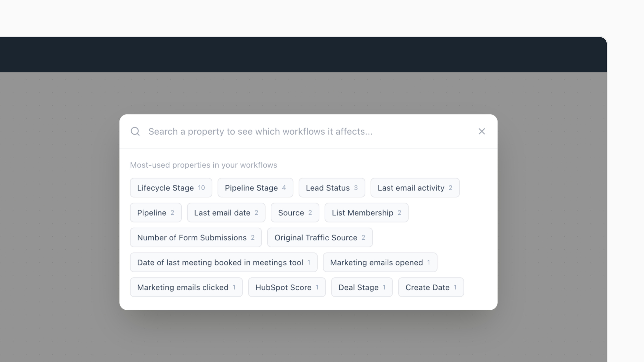Image resolution: width=644 pixels, height=362 pixels.
Task: Choose the Create Date property chip
Action: click(431, 287)
